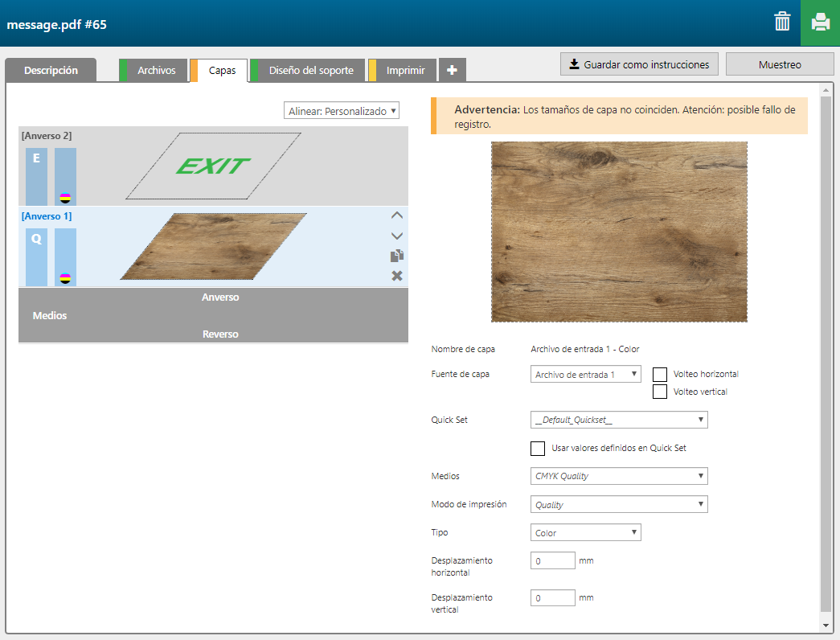The width and height of the screenshot is (840, 640).
Task: Click the Muestreo button
Action: (780, 64)
